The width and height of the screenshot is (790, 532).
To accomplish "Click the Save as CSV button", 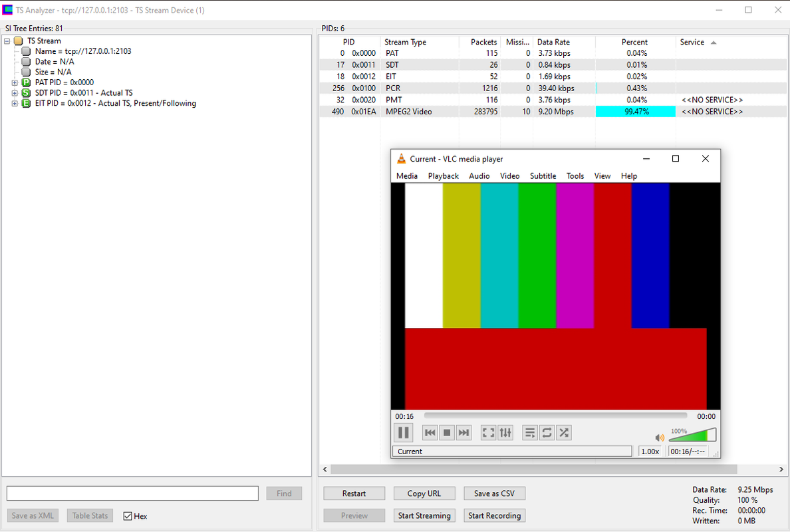I will (x=494, y=493).
